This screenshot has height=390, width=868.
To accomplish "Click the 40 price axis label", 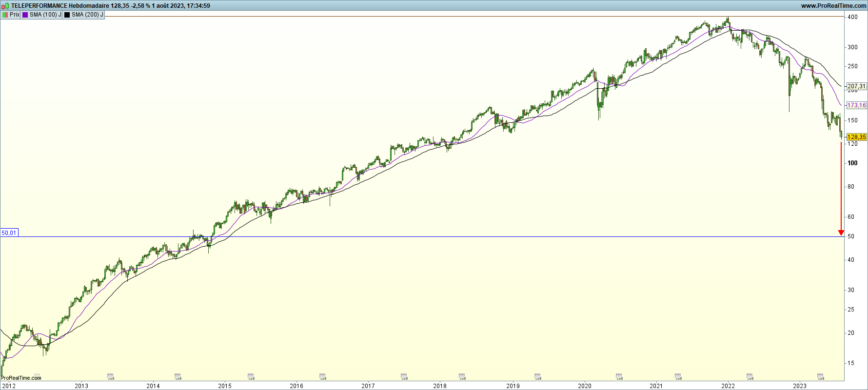I will click(x=851, y=260).
